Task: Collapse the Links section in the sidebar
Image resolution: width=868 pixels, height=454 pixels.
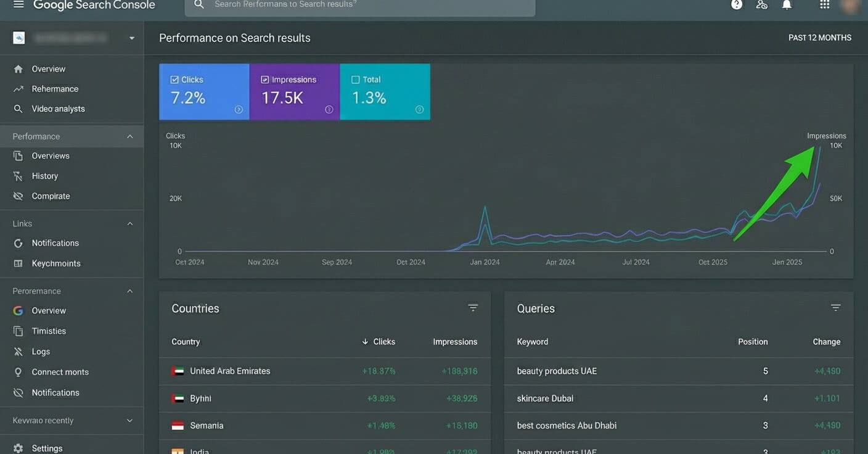Action: click(x=129, y=223)
